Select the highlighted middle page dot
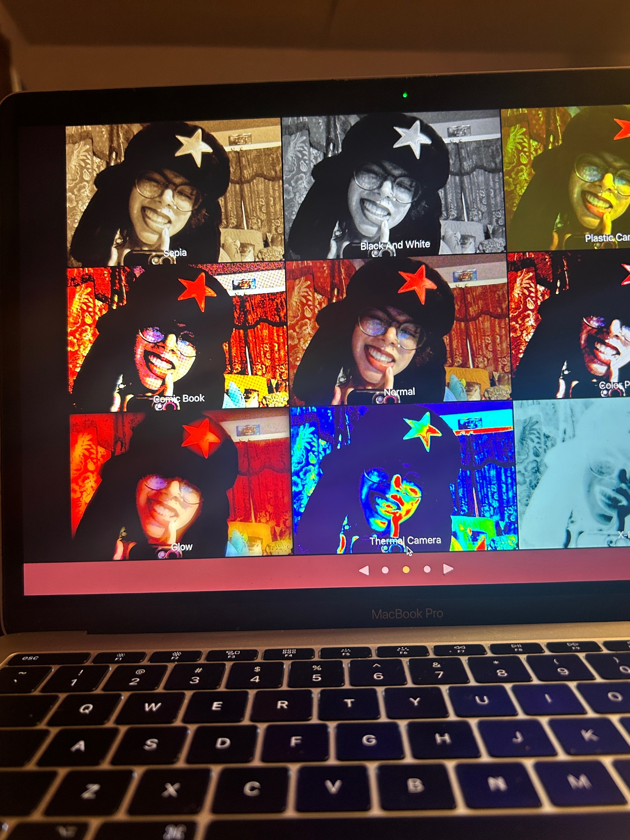Viewport: 630px width, 840px height. (x=406, y=570)
